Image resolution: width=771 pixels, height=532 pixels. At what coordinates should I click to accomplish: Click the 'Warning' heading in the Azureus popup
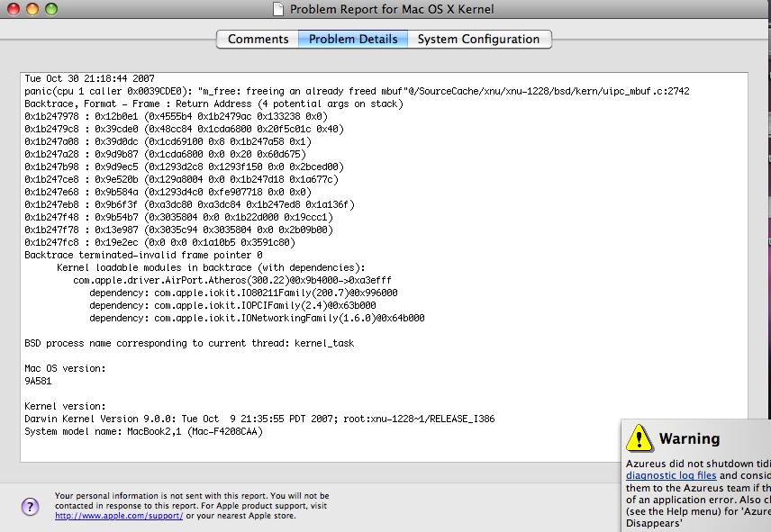tap(689, 438)
